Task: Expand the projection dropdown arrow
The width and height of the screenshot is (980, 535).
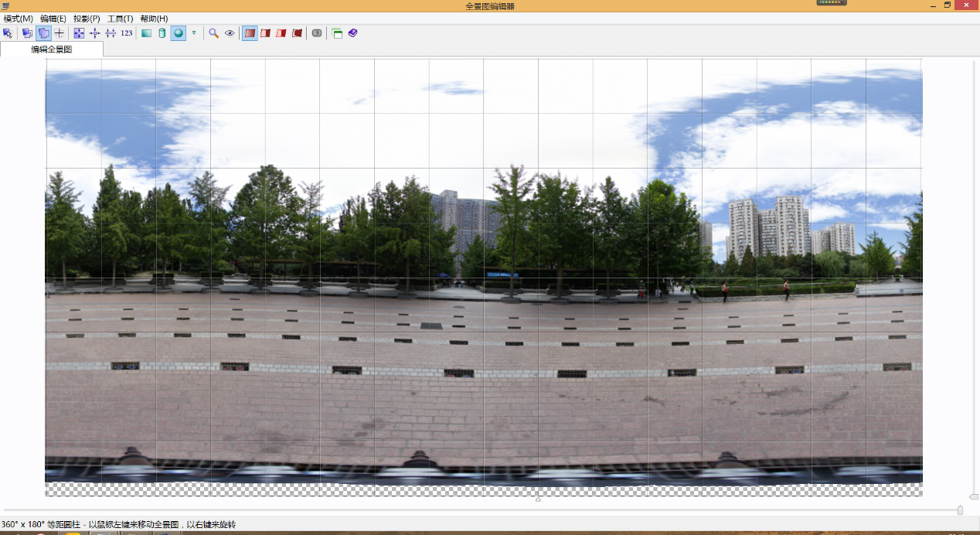Action: point(194,33)
